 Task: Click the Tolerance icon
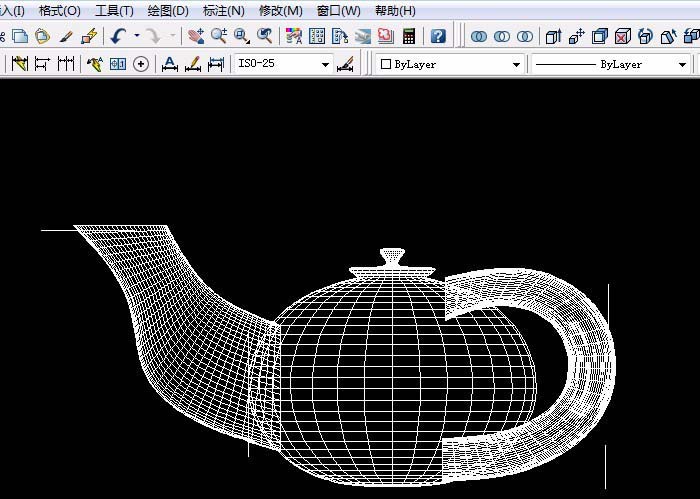[x=118, y=64]
